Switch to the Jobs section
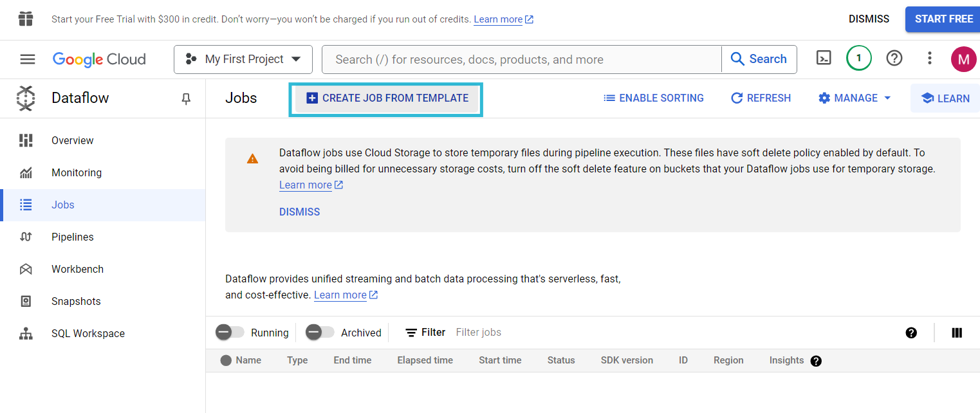The height and width of the screenshot is (413, 980). coord(62,205)
